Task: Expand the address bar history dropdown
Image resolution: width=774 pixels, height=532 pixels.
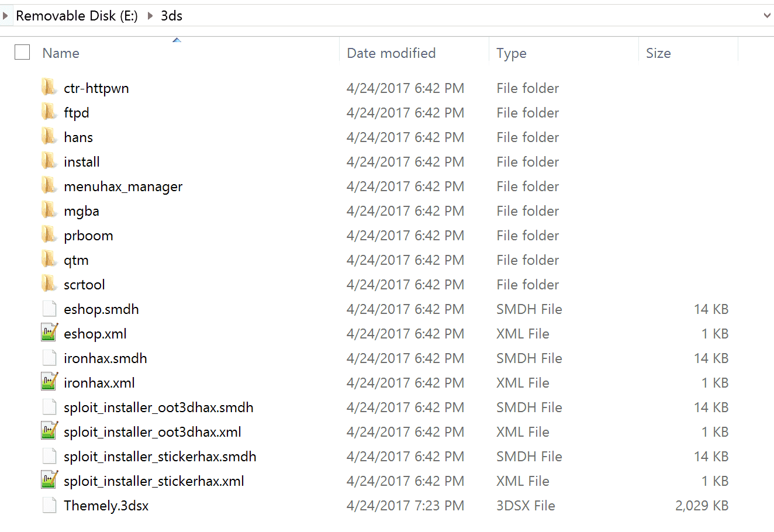Action: click(x=767, y=16)
